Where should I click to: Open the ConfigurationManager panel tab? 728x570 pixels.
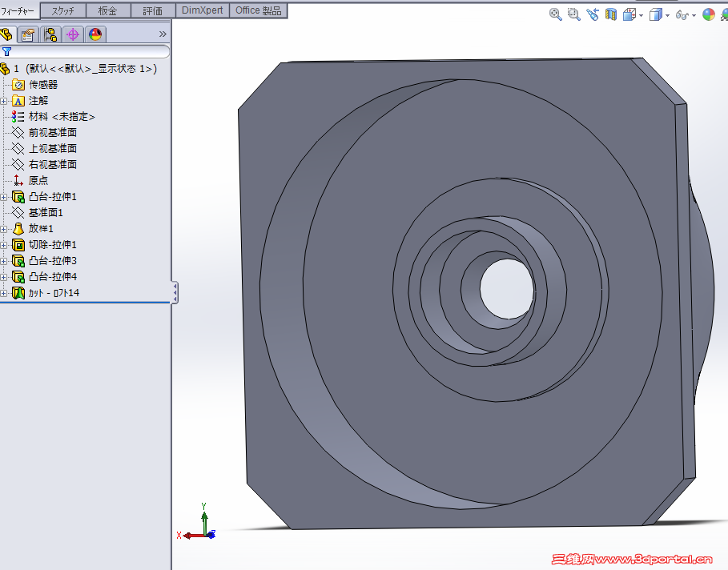pos(50,34)
